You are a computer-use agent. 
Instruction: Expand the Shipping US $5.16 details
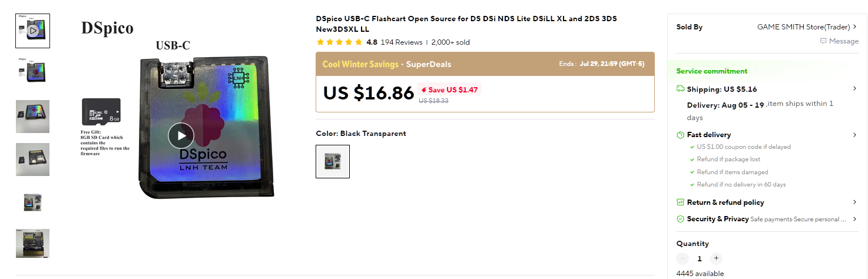854,89
